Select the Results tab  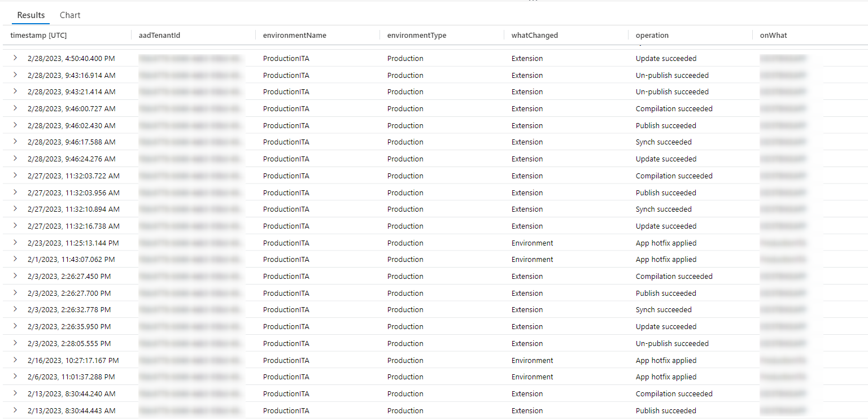[31, 15]
